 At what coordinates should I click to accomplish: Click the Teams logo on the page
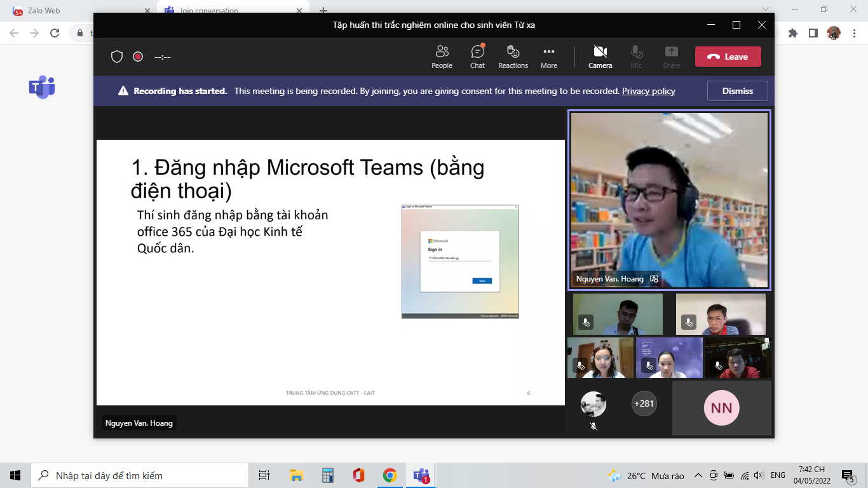pyautogui.click(x=42, y=87)
